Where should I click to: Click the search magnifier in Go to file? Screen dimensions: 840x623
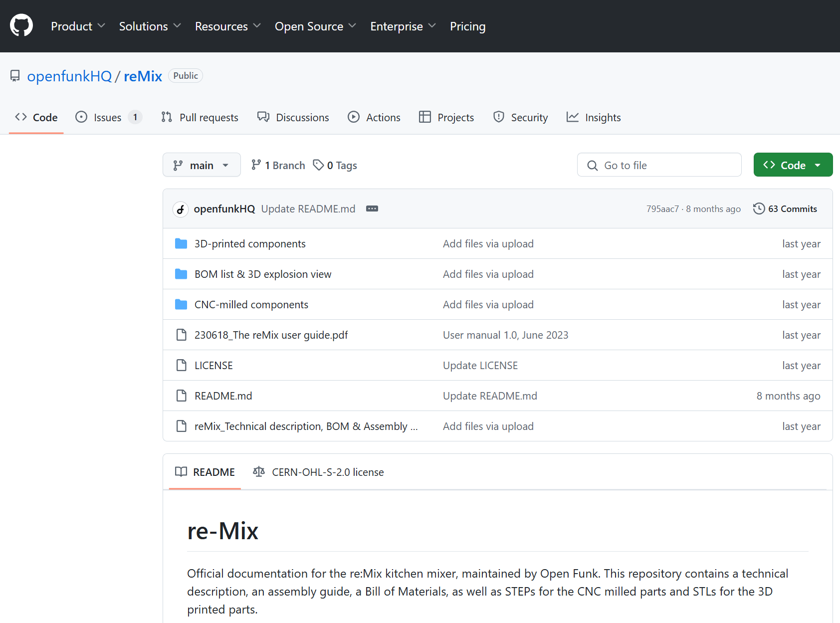point(592,166)
